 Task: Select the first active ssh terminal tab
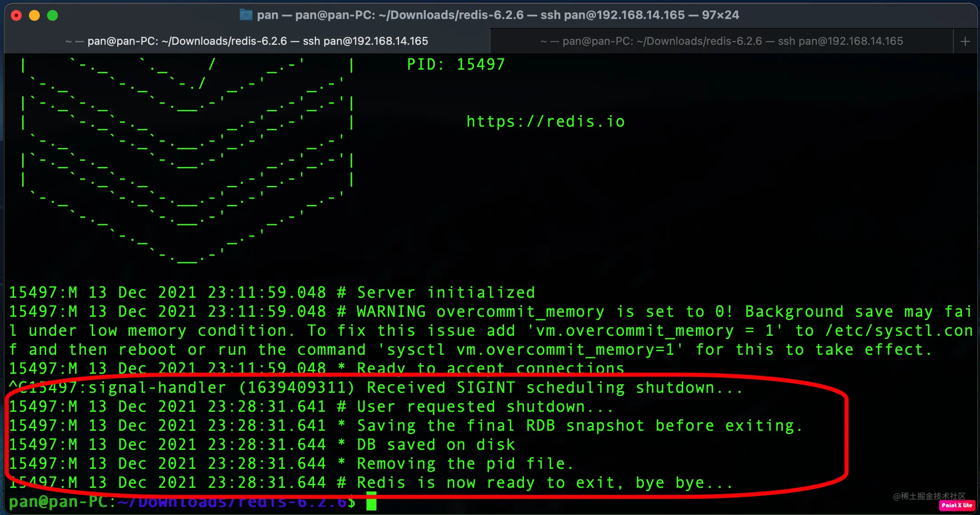(x=247, y=41)
